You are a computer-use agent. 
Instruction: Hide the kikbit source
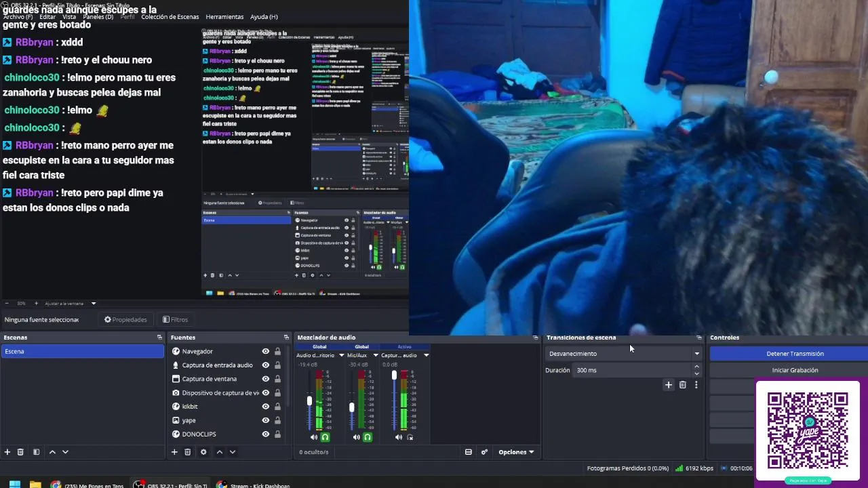tap(266, 407)
